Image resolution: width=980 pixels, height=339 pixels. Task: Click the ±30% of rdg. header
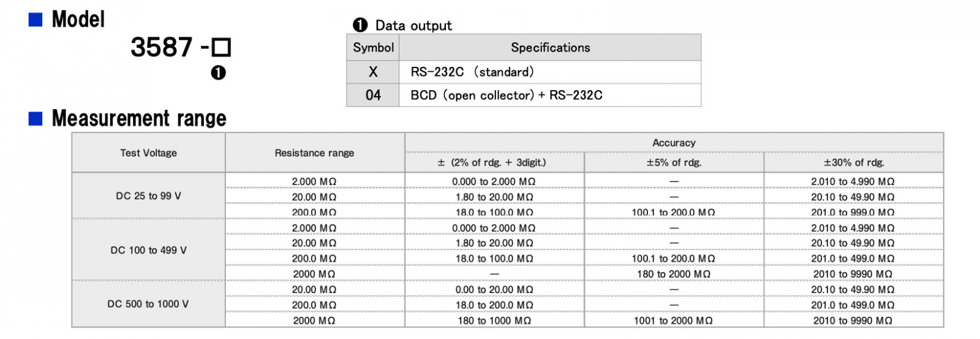pyautogui.click(x=853, y=162)
